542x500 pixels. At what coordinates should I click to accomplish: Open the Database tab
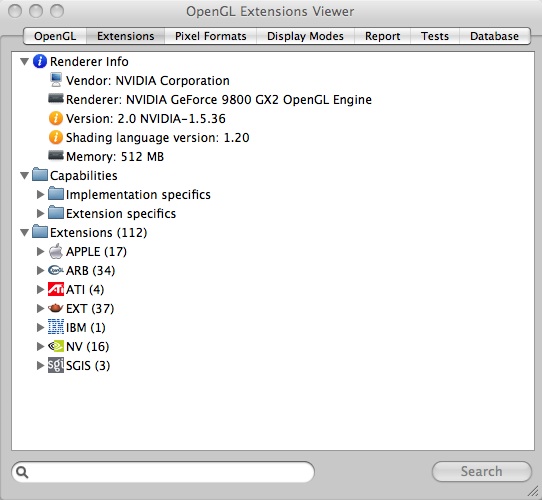click(494, 36)
